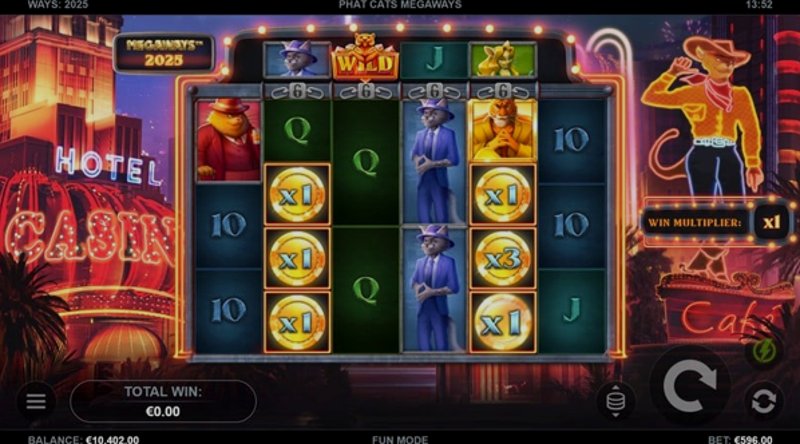This screenshot has height=444, width=800.
Task: Open the hamburger menu
Action: [x=36, y=401]
